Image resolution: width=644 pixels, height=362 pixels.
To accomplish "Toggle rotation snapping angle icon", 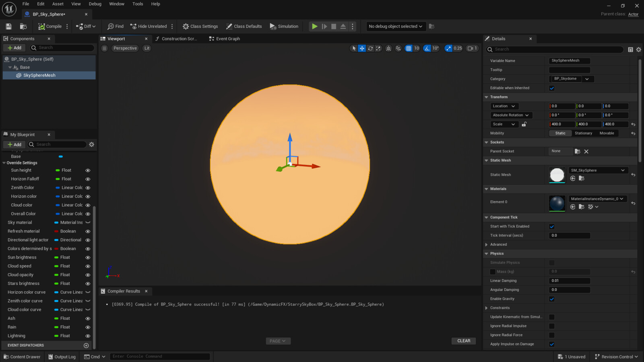I will (427, 48).
